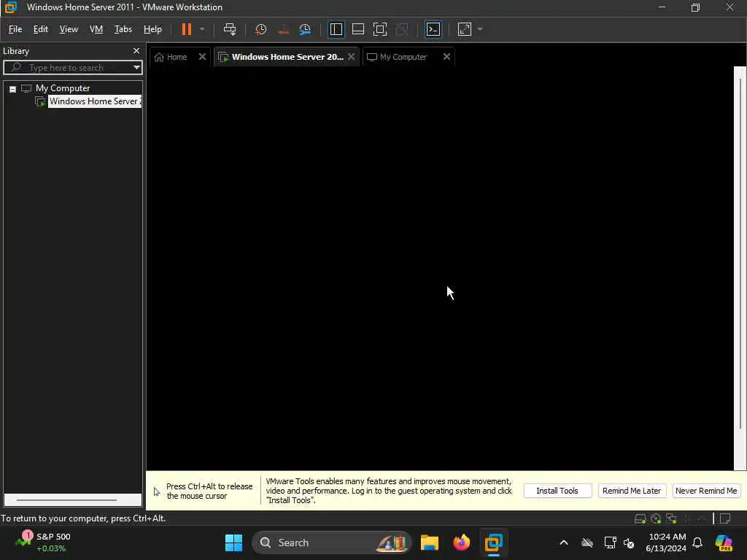Toggle the thumbnail bar view icon
The width and height of the screenshot is (747, 560).
(358, 29)
